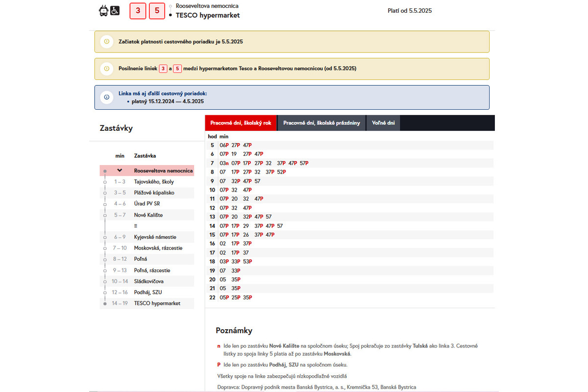Open the TESCO hypermarket stop in list
This screenshot has height=392, width=588.
click(157, 303)
